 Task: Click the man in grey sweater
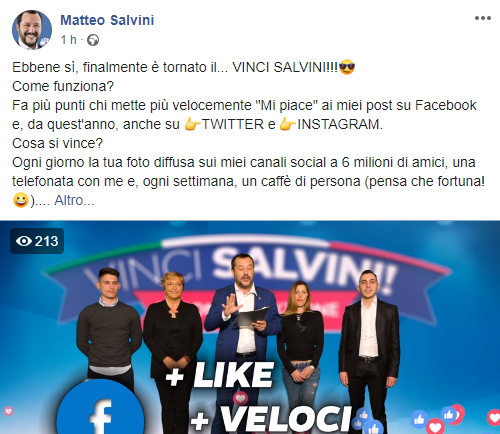pyautogui.click(x=109, y=330)
